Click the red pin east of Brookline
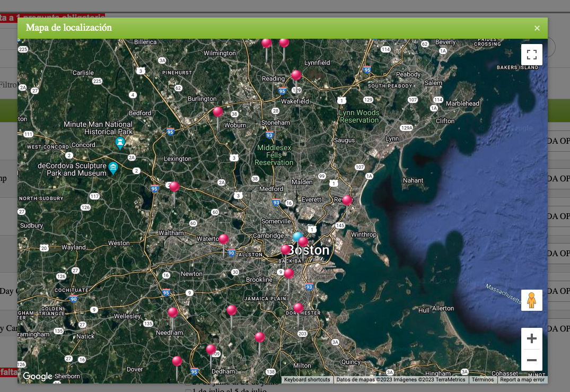Screen dimensions: 570x392 [288, 274]
